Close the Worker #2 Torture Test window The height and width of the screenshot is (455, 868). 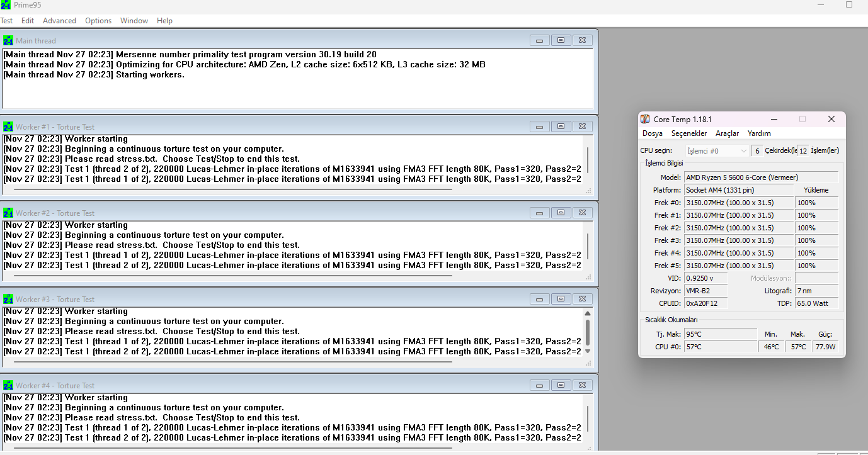point(583,213)
